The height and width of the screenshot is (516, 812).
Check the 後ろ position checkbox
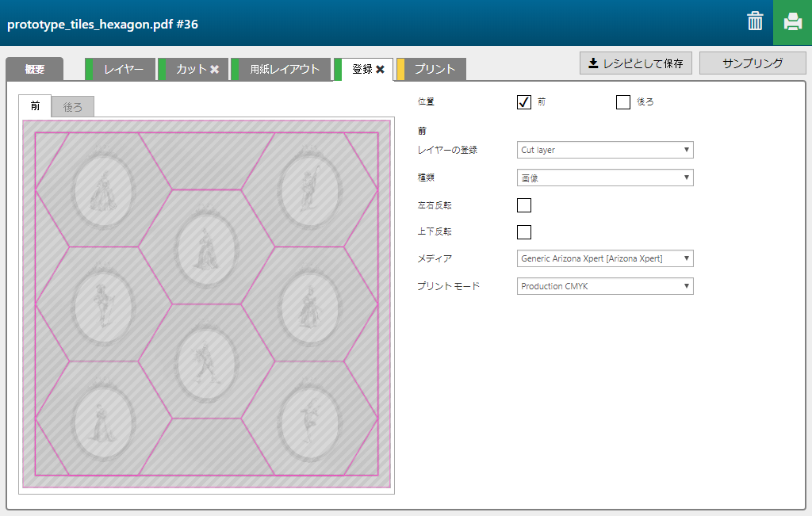click(x=623, y=102)
